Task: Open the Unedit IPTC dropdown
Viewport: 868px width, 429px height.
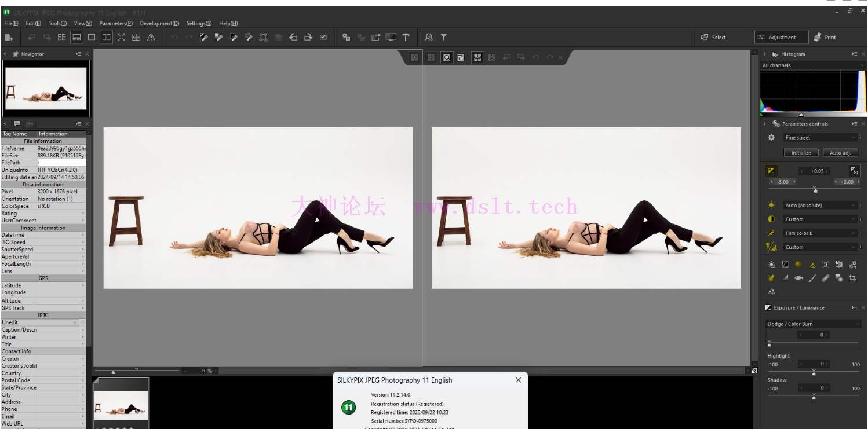Action: [x=39, y=322]
